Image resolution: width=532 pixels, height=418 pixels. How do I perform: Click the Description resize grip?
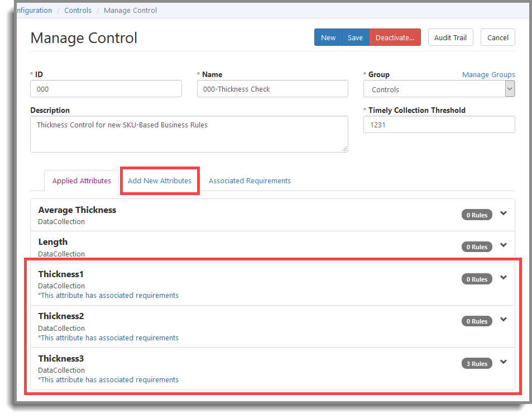(344, 149)
